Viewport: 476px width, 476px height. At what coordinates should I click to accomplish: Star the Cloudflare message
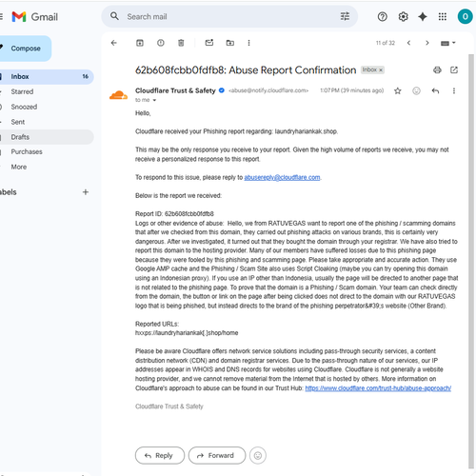(x=398, y=91)
